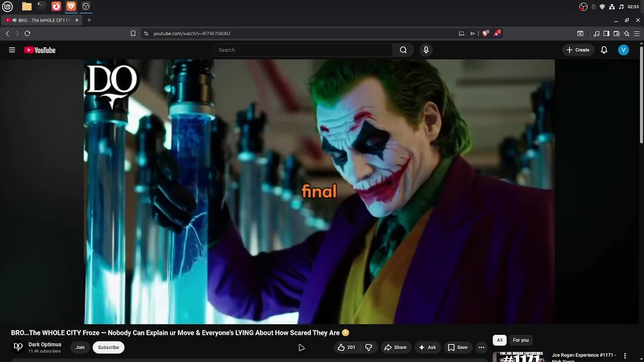Dislike this video

tap(369, 347)
